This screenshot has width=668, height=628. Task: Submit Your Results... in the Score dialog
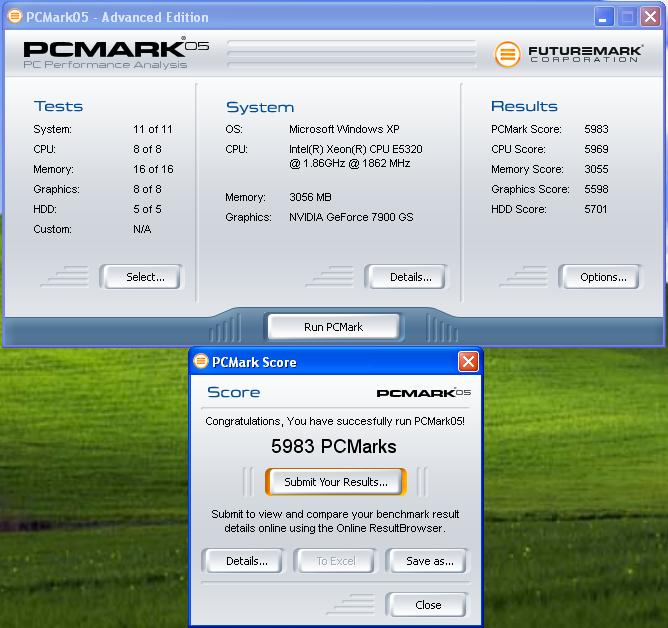336,482
